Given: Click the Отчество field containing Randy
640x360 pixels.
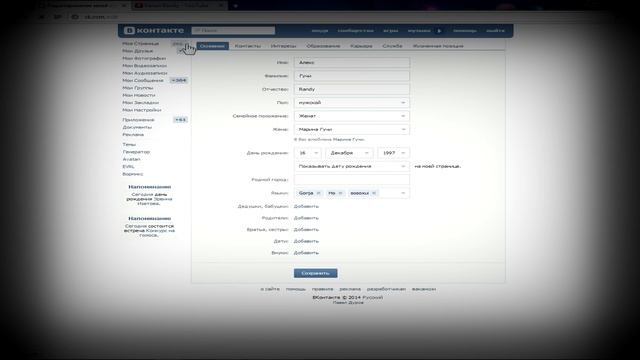Looking at the screenshot, I should 352,89.
